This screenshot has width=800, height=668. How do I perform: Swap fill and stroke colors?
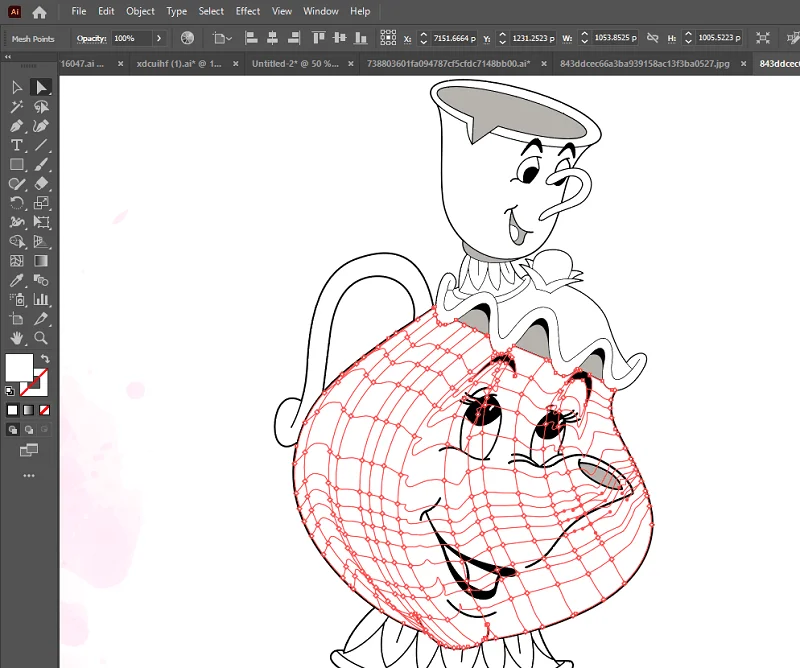[45, 358]
